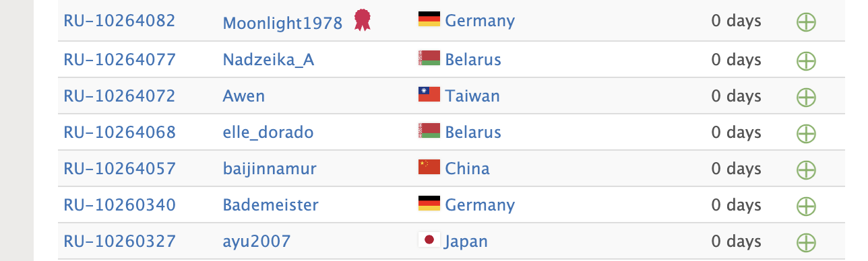The image size is (868, 261).
Task: Open Taiwan country link
Action: tap(472, 96)
